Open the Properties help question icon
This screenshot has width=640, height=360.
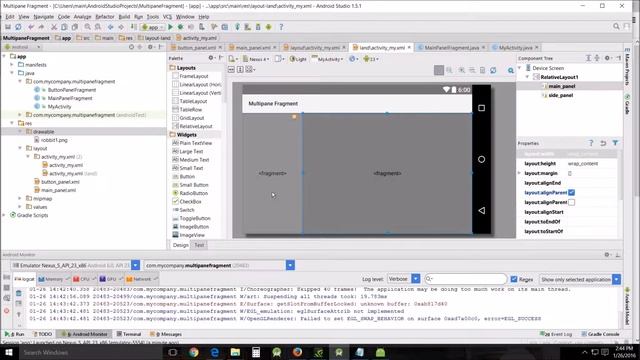tap(591, 143)
